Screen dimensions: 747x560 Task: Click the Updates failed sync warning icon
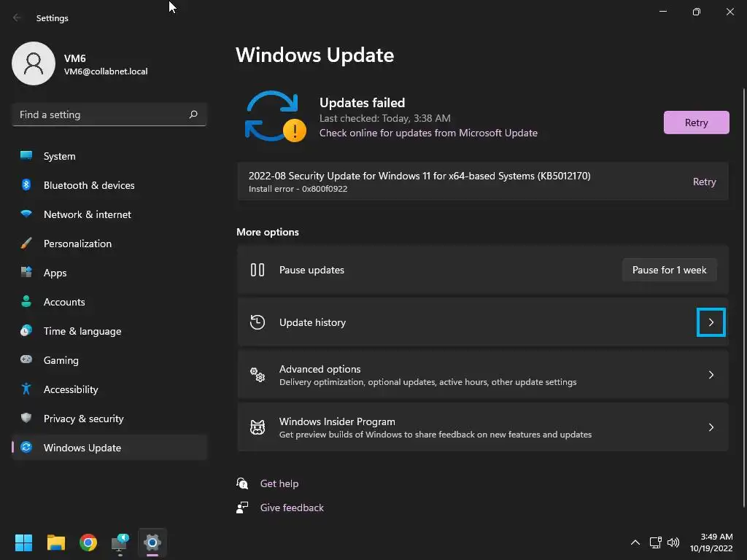[275, 117]
